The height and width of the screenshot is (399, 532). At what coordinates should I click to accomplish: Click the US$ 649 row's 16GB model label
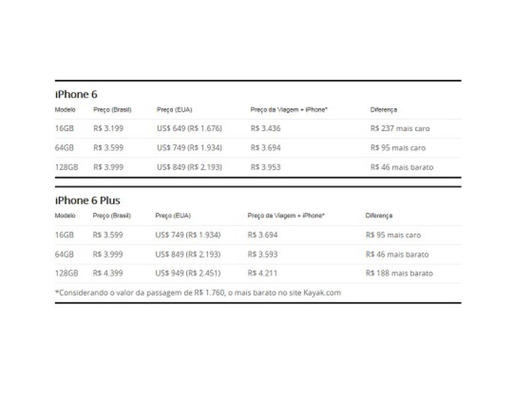pyautogui.click(x=64, y=128)
